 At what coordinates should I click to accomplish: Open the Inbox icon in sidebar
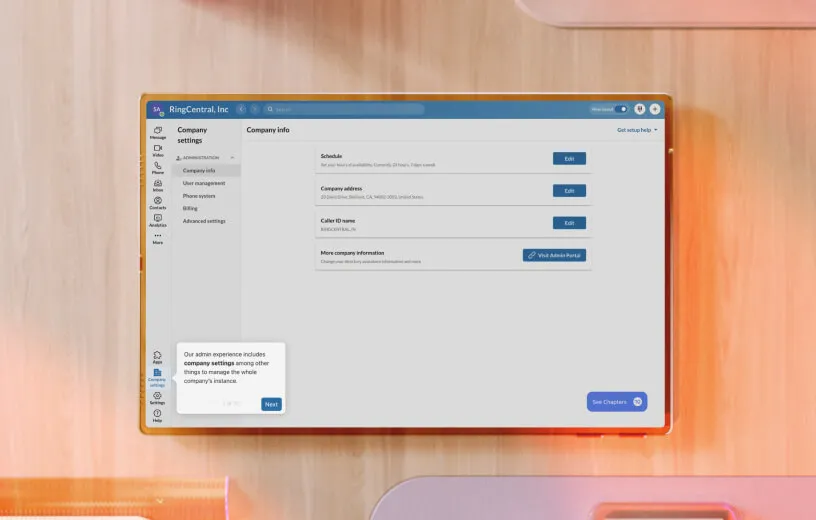(158, 185)
